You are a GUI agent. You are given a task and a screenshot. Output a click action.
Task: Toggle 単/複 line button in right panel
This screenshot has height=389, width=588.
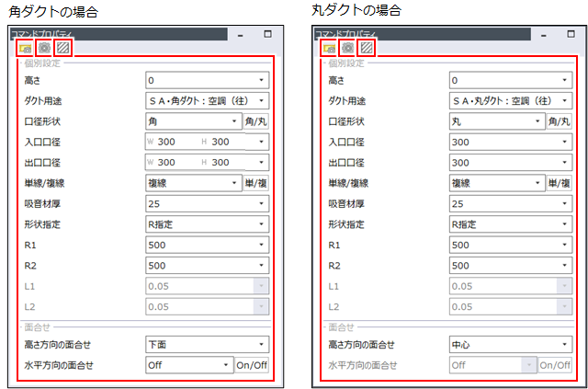560,183
